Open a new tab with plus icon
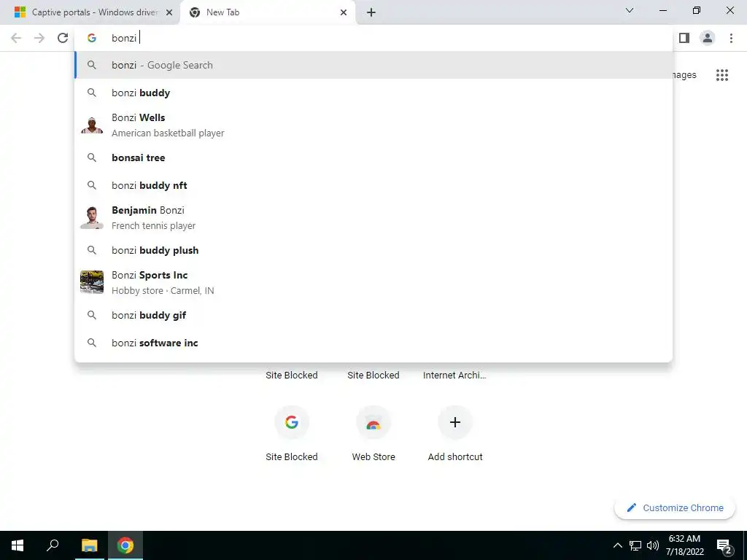Screen dimensions: 747x560 click(371, 12)
